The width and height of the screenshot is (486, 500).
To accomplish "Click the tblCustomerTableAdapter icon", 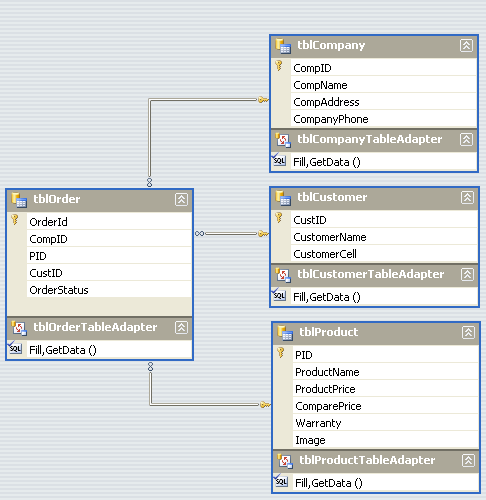I will tap(283, 275).
